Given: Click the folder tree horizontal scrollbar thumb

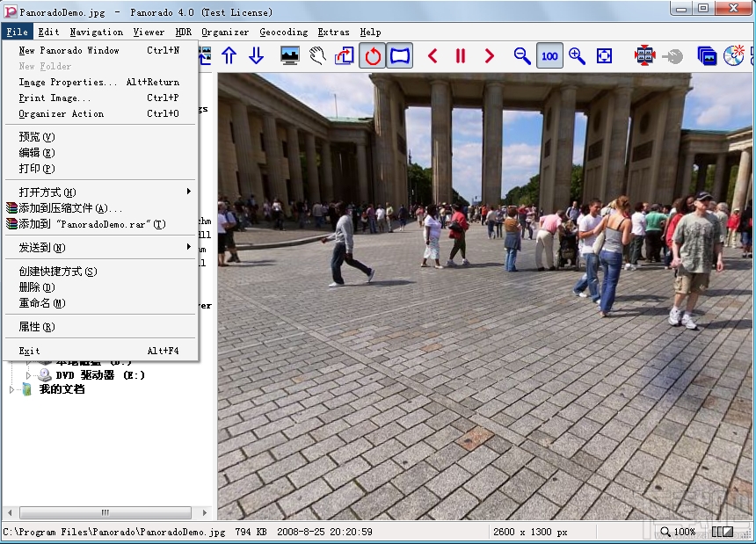Looking at the screenshot, I should (x=105, y=512).
